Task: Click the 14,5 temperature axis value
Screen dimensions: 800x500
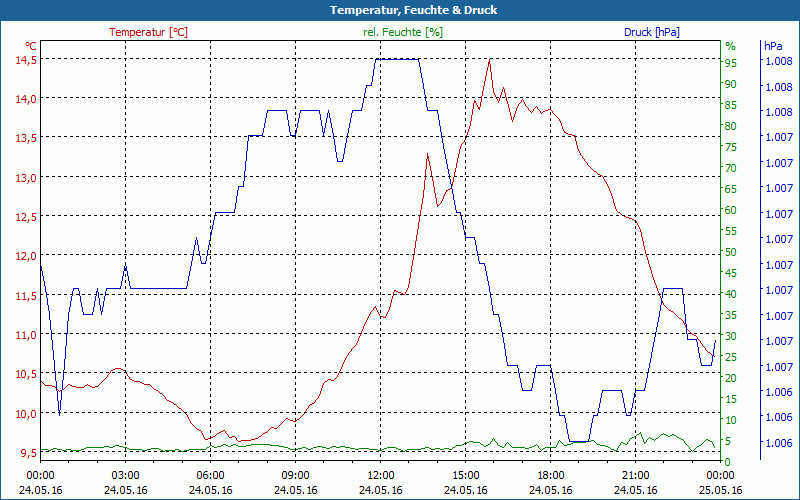Action: point(26,60)
